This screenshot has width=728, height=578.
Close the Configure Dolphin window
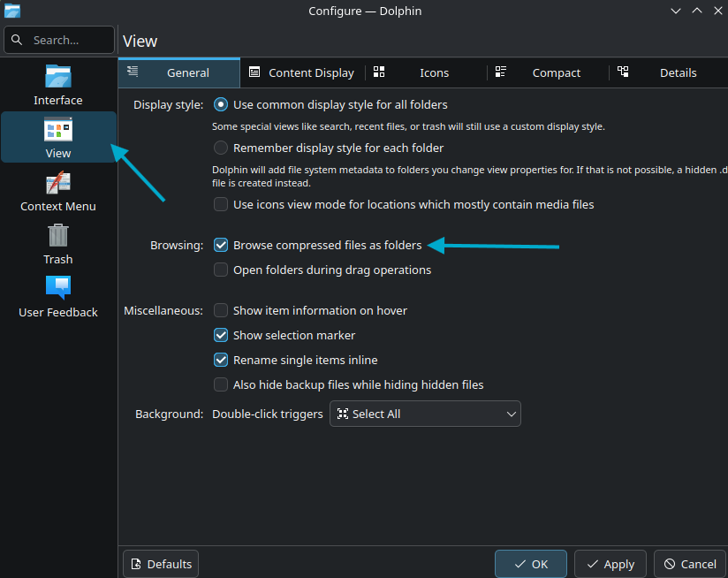coord(717,11)
